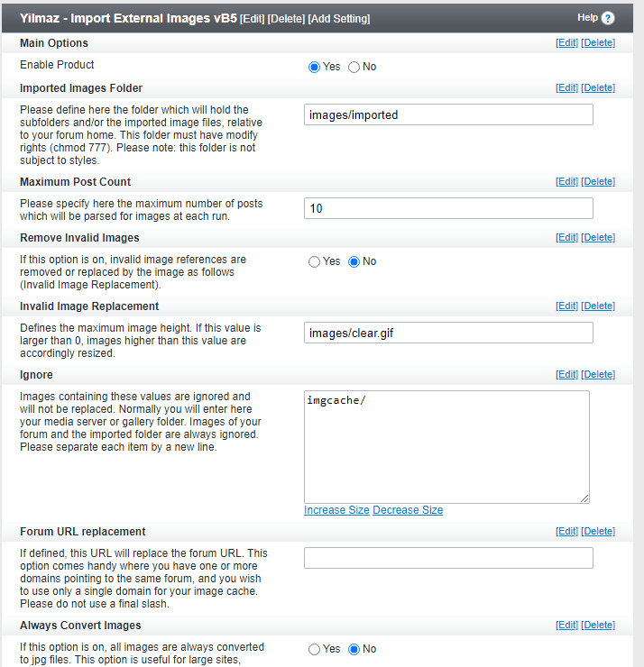This screenshot has height=667, width=644.
Task: Edit the Main Options group
Action: pyautogui.click(x=566, y=43)
